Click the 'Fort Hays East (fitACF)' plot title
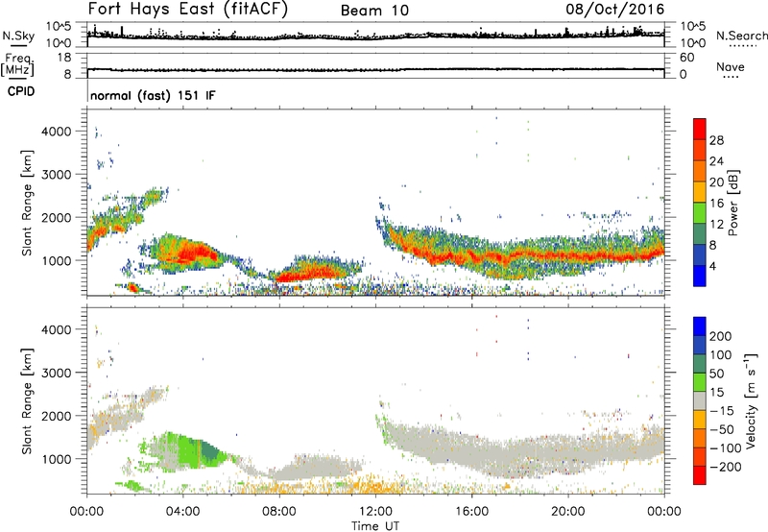The width and height of the screenshot is (768, 532). pyautogui.click(x=187, y=9)
